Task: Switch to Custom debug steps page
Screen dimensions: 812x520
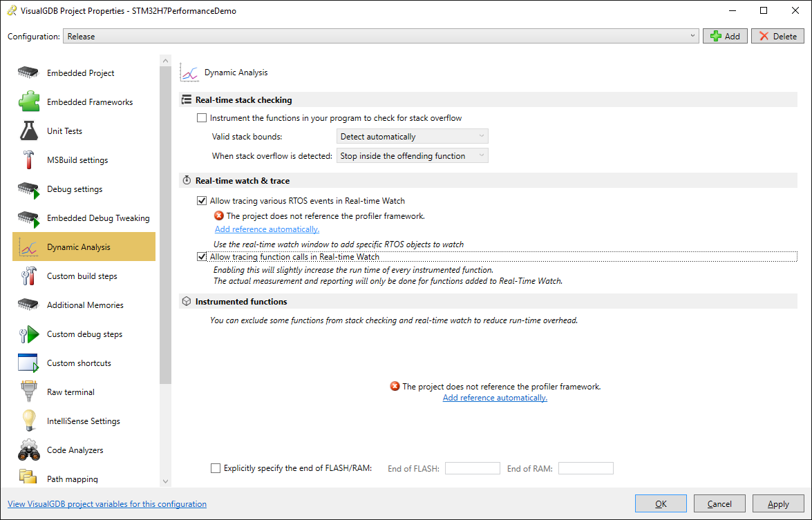Action: (84, 334)
